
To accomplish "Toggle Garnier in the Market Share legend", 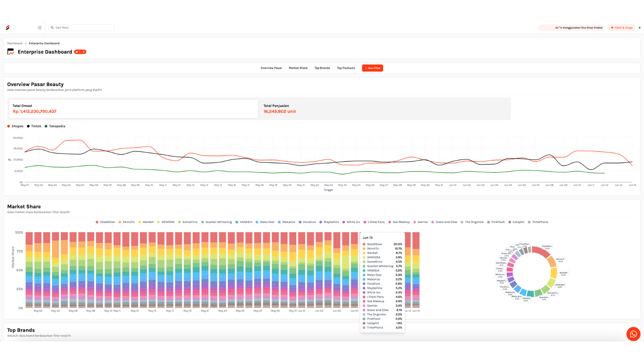I will pos(421,222).
